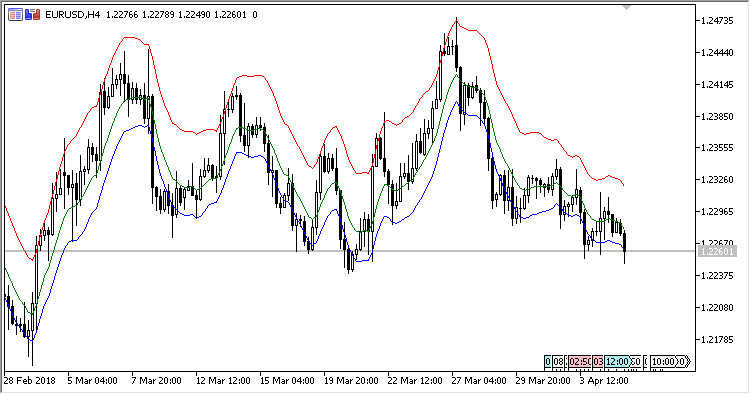Click the 1.23260 price scale label
The width and height of the screenshot is (750, 394).
[x=717, y=180]
